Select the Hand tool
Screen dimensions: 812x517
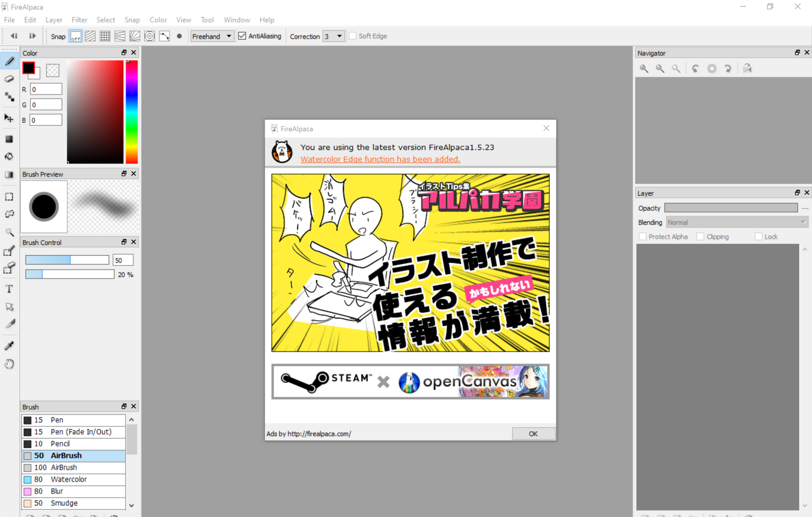tap(9, 363)
